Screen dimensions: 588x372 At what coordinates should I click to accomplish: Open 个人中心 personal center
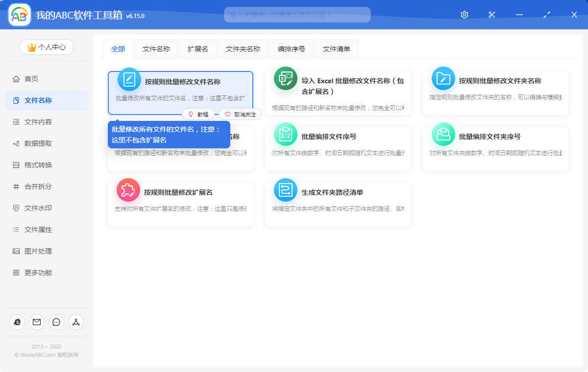click(x=46, y=47)
